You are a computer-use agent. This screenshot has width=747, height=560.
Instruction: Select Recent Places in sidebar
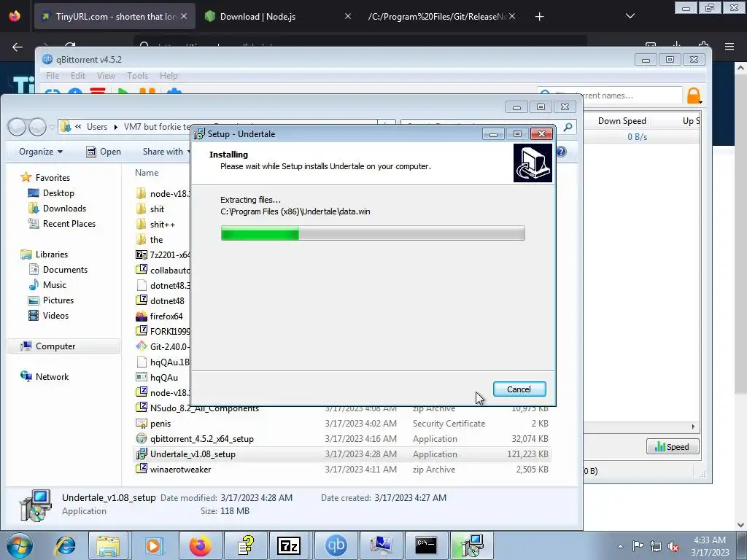point(69,223)
